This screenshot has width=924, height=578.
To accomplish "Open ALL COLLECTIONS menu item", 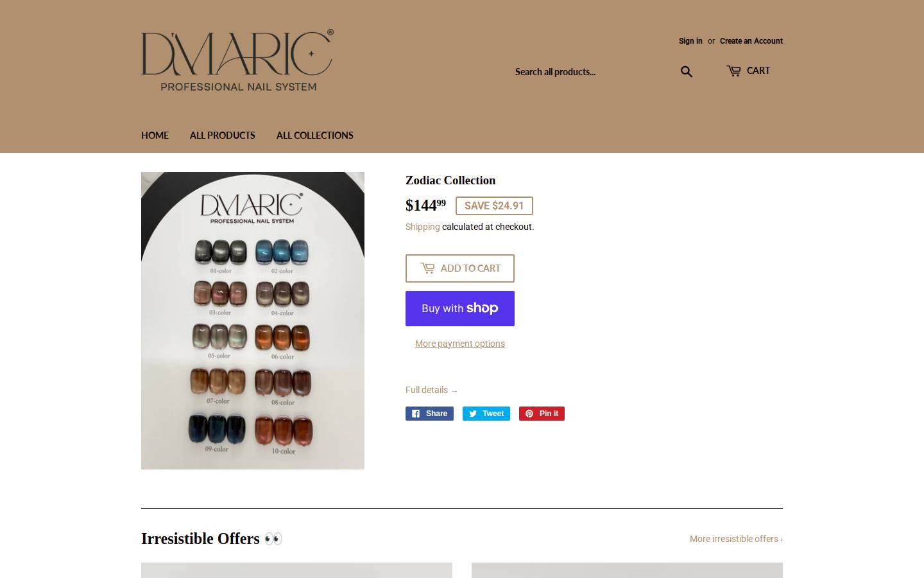I will pyautogui.click(x=315, y=136).
